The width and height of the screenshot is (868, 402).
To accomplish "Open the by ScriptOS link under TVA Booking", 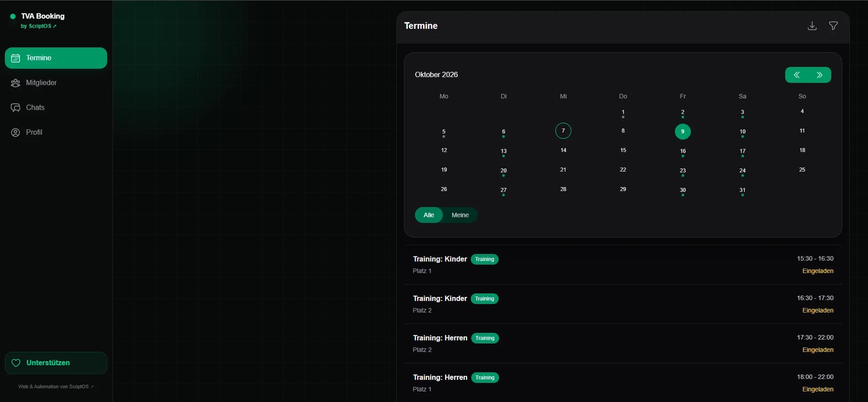I will pos(39,26).
